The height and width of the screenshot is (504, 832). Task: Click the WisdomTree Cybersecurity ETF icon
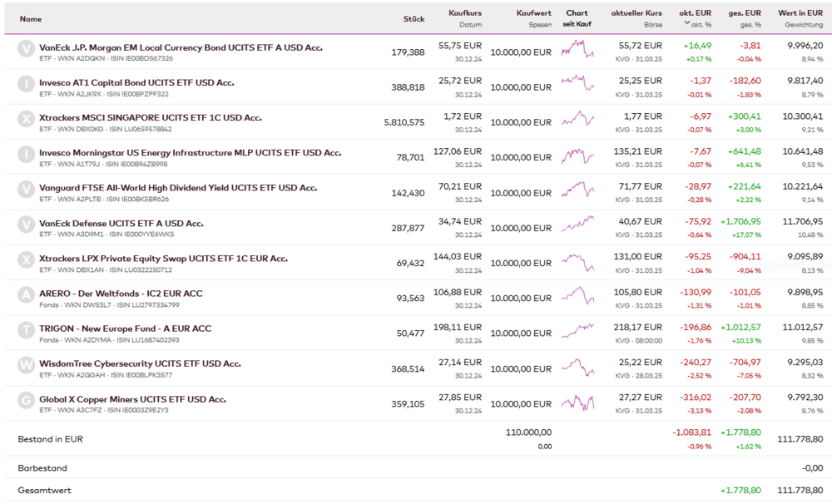coord(26,364)
